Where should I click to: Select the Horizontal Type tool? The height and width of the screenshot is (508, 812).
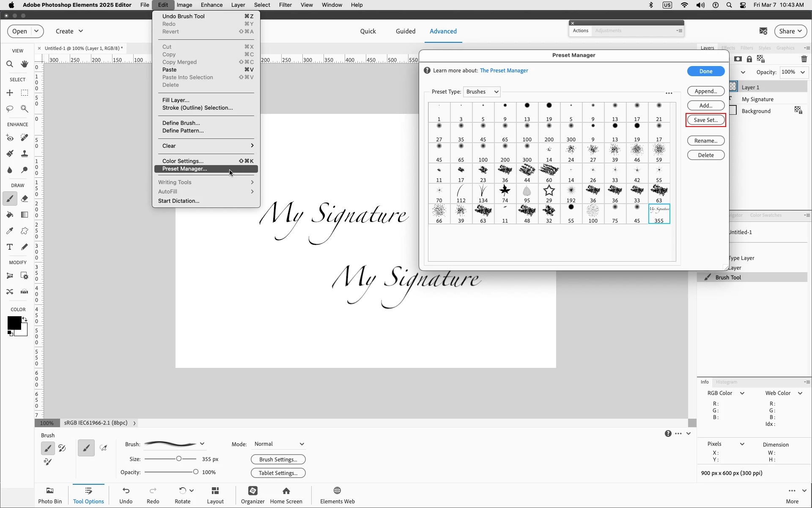(10, 247)
